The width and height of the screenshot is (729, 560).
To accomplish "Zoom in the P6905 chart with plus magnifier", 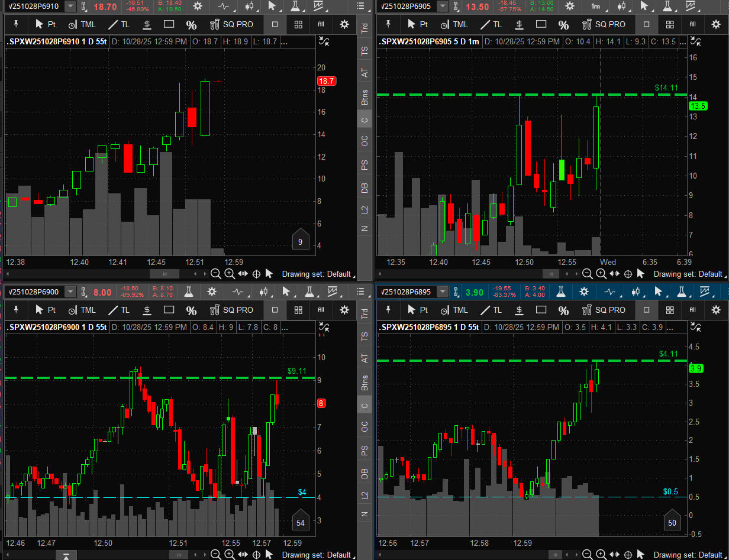I will tap(601, 274).
